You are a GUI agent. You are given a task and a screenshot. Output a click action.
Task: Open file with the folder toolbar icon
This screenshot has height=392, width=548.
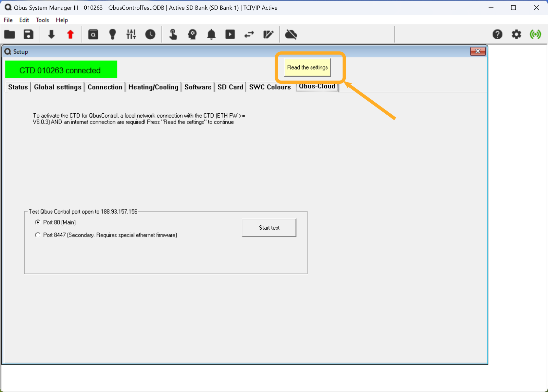pos(10,34)
